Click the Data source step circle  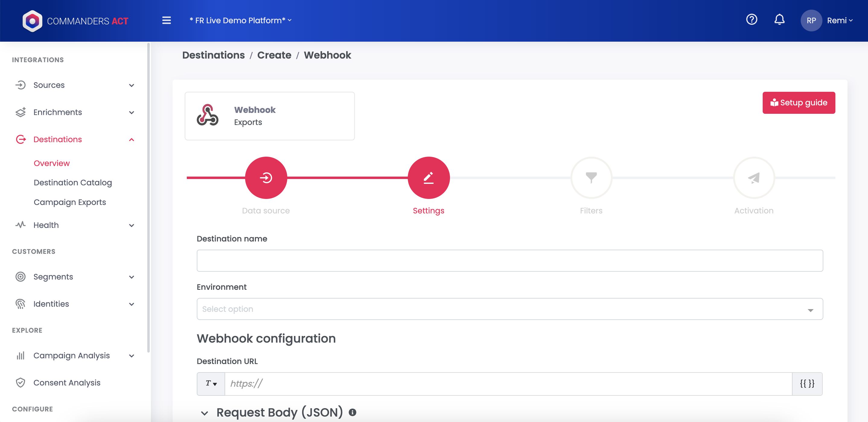(266, 177)
